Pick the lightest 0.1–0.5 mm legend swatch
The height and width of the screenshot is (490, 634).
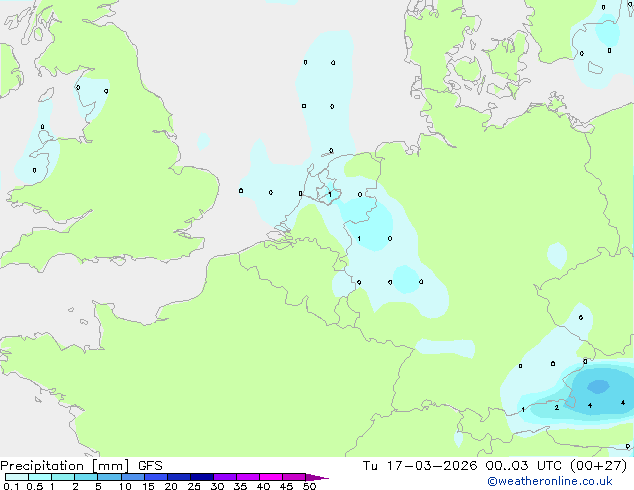(17, 477)
